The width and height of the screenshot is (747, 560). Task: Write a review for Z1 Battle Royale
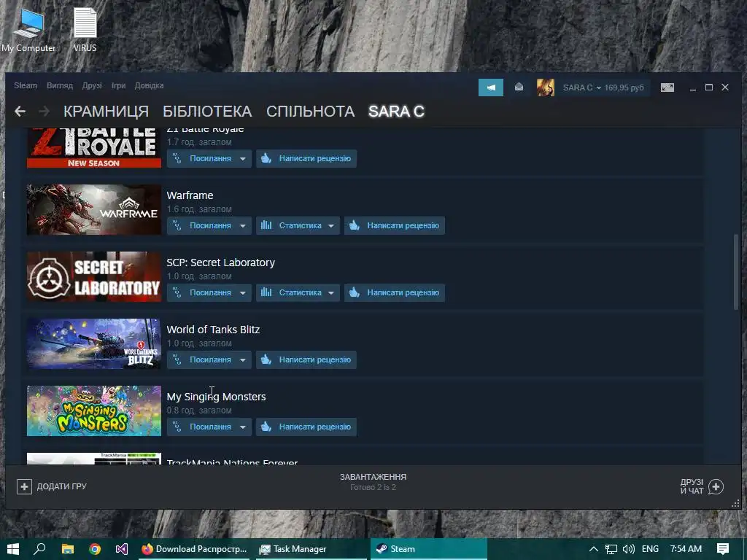tap(306, 158)
